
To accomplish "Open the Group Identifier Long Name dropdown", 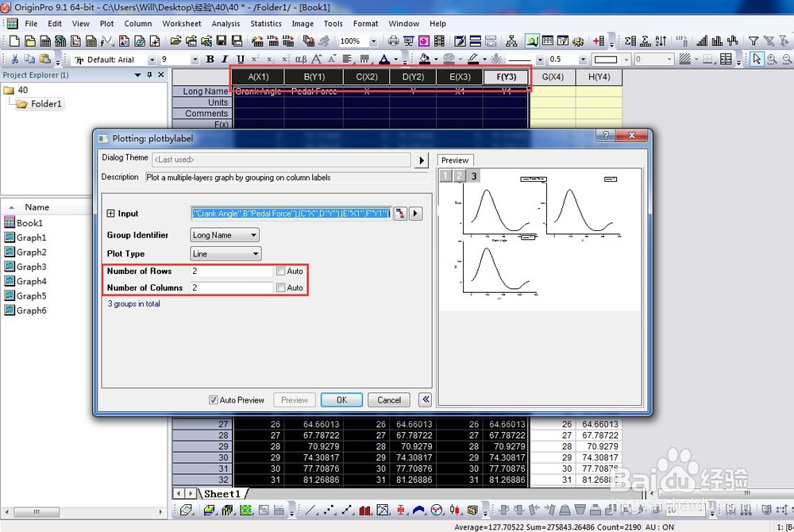I will click(x=225, y=235).
